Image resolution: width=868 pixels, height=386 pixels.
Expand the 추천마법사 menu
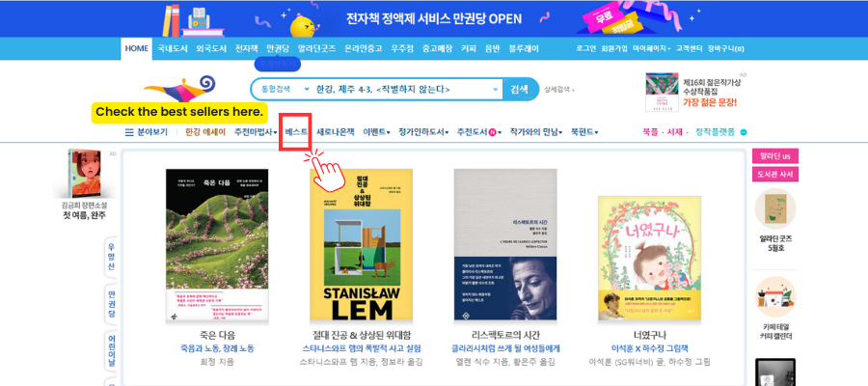(x=256, y=132)
